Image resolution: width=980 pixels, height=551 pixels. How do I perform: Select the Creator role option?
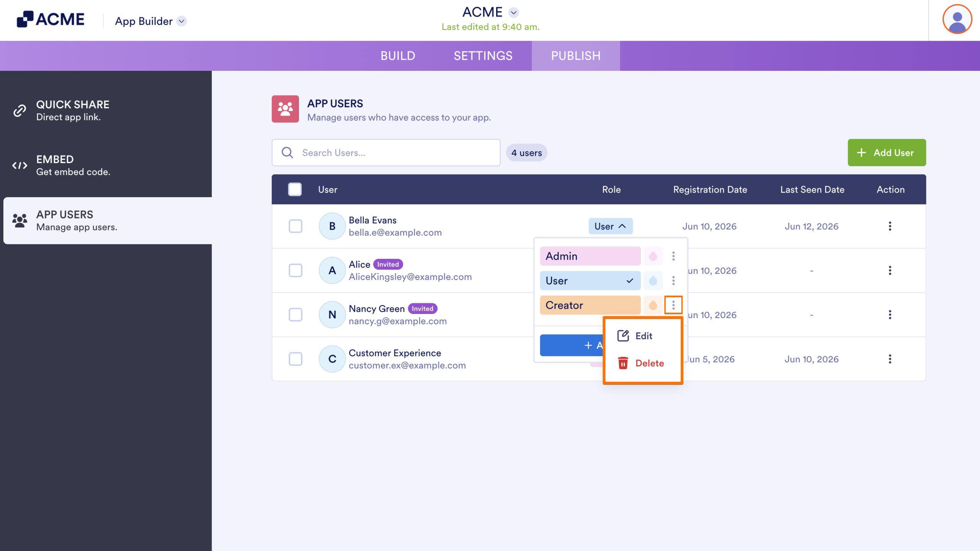coord(590,305)
